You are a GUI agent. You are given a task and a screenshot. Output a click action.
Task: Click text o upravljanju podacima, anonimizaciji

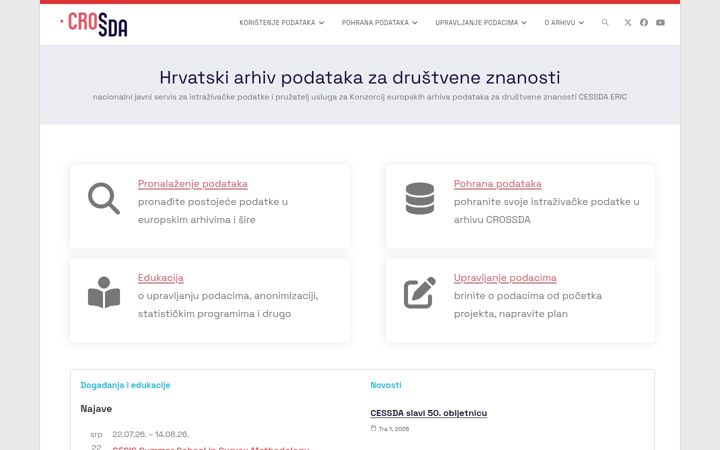(x=228, y=304)
